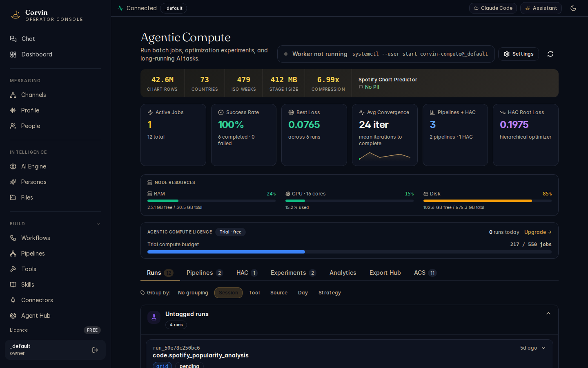Open the Agent Hub page
This screenshot has width=588, height=368.
(55, 316)
